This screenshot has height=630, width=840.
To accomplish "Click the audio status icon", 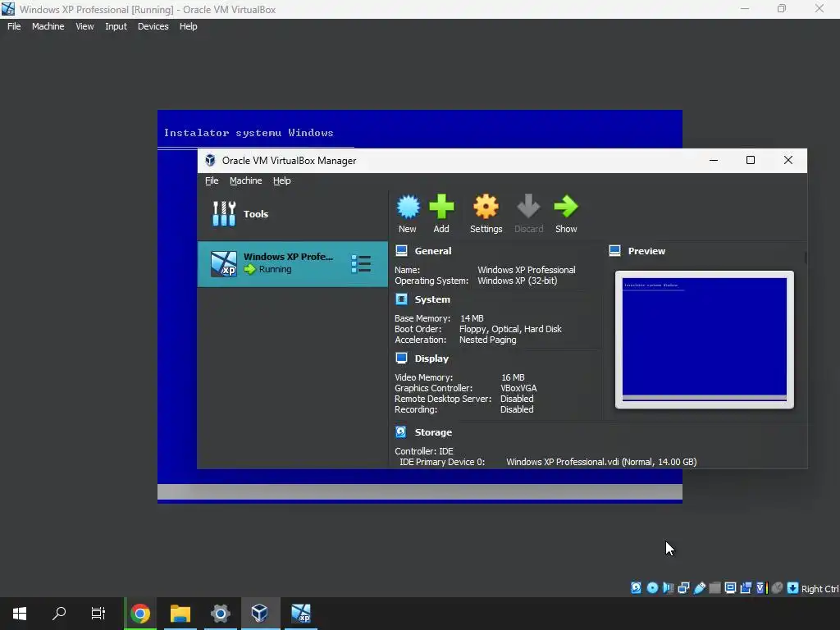I will click(x=668, y=587).
